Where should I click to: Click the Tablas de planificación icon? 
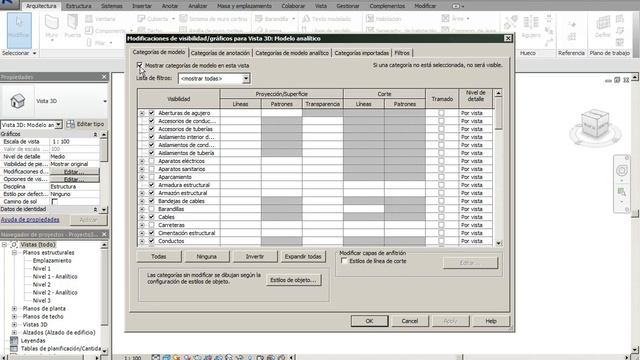tap(14, 349)
